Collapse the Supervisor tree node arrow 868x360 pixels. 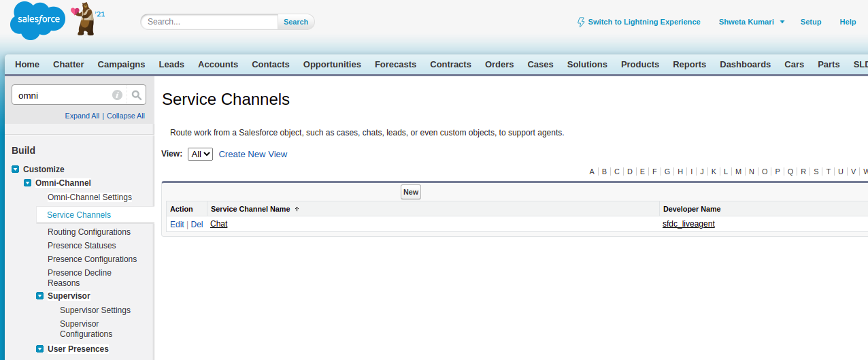point(40,296)
